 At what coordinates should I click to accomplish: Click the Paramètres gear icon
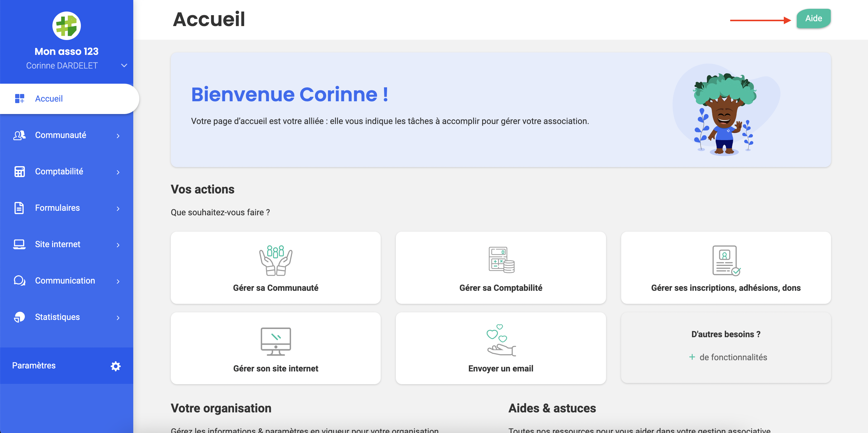click(116, 366)
